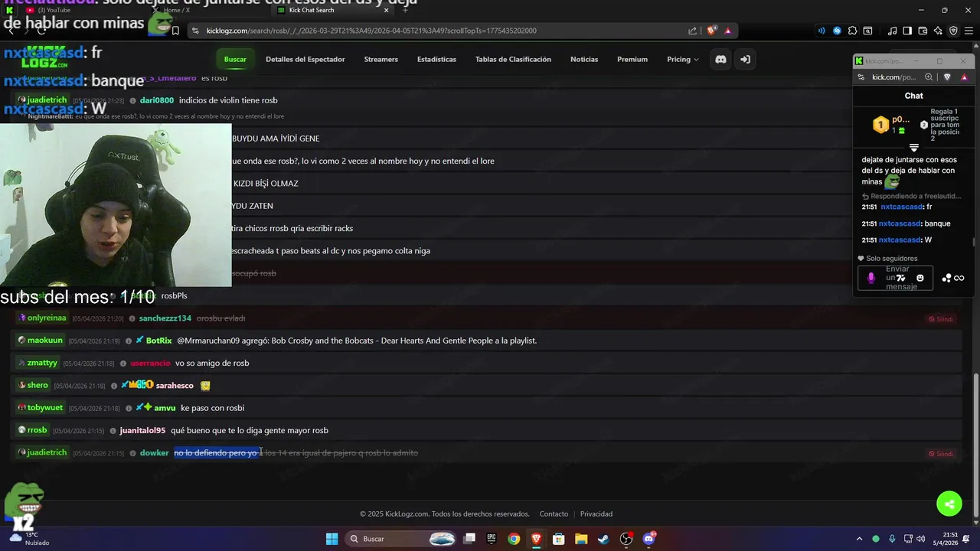Open Windows Start menu

click(332, 539)
